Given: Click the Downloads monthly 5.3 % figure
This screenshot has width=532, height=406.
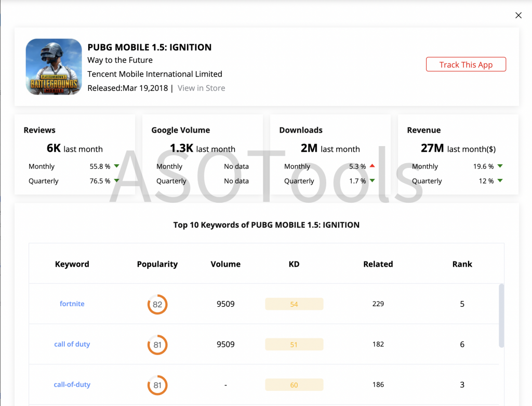Looking at the screenshot, I should pos(357,166).
